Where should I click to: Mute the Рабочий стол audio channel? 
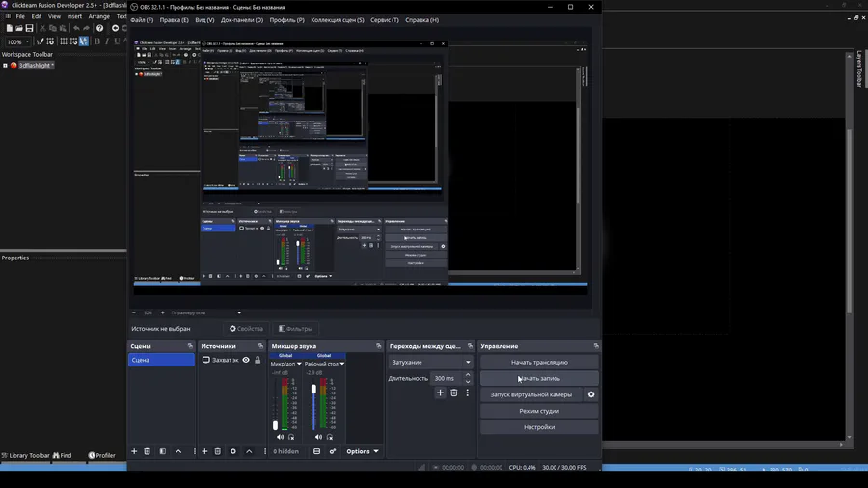tap(318, 437)
